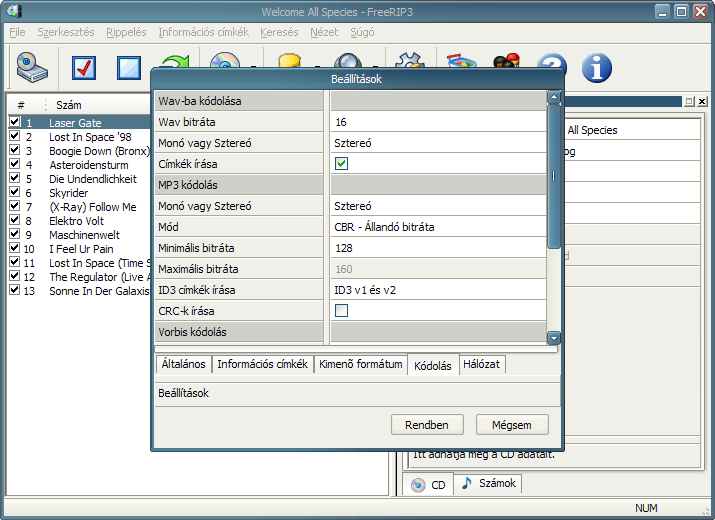Enable the Címkék írása checkbox
715x520 pixels.
coord(341,164)
